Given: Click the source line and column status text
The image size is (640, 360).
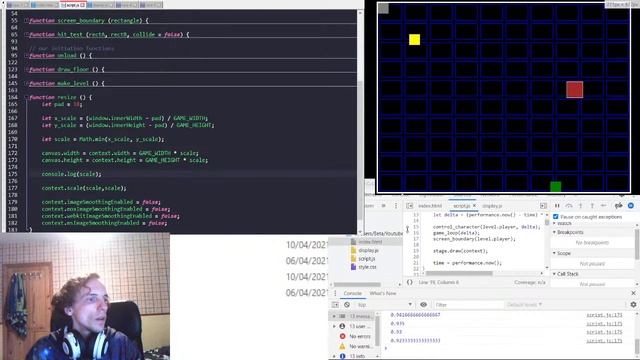Looking at the screenshot, I should [438, 282].
